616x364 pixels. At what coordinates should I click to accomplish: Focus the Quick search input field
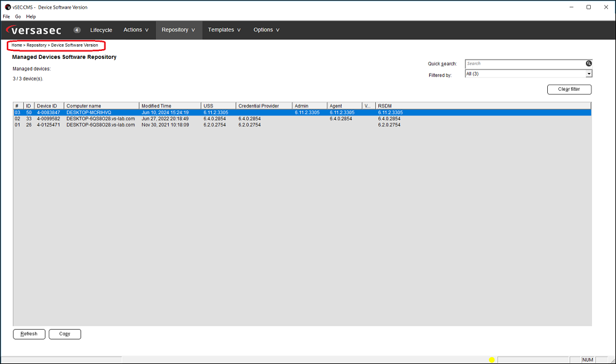click(525, 64)
